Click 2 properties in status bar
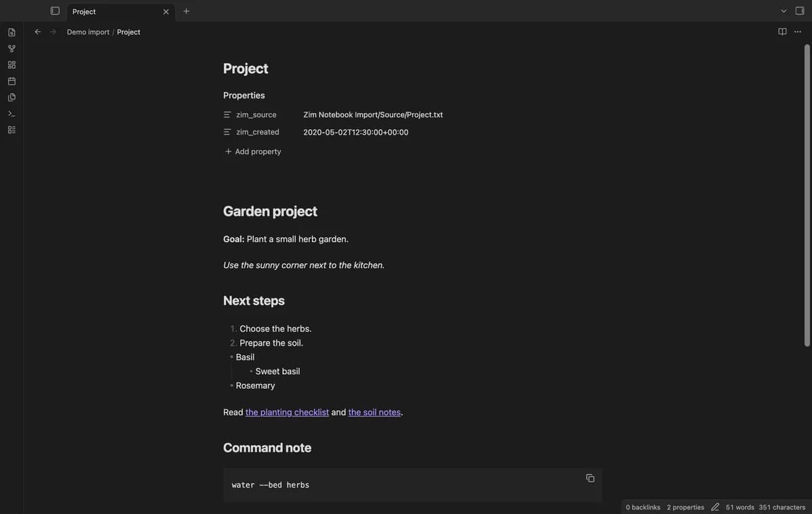The height and width of the screenshot is (514, 812). (x=685, y=507)
